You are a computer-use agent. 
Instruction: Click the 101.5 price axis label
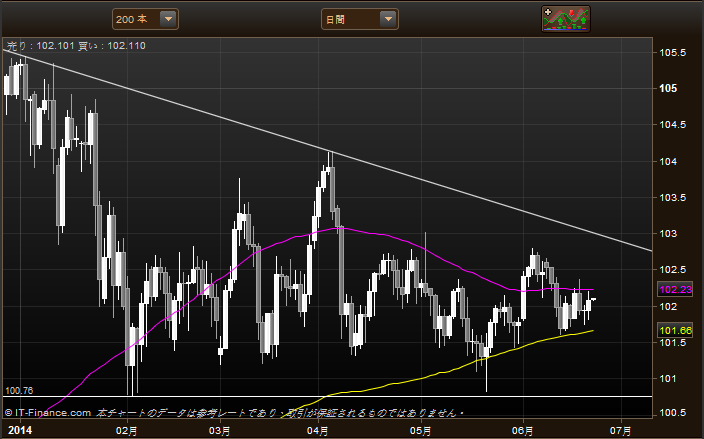click(672, 342)
